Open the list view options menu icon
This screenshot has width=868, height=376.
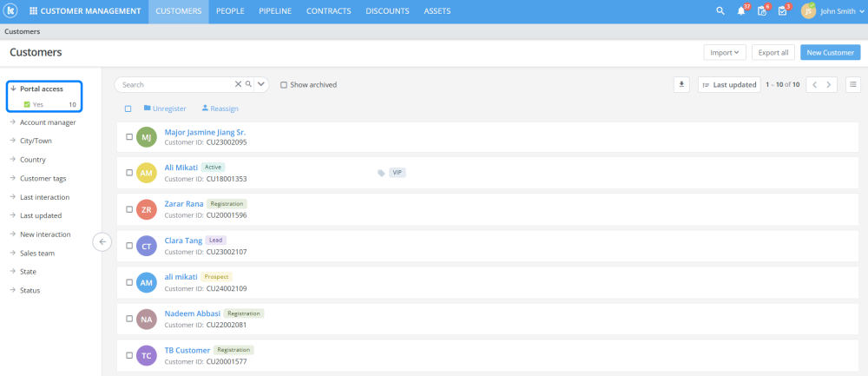tap(853, 85)
